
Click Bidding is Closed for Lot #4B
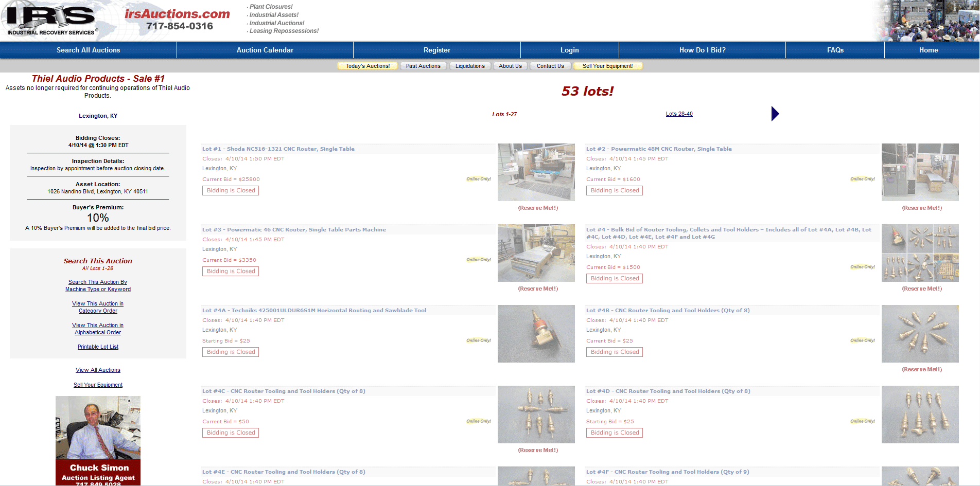click(x=615, y=352)
